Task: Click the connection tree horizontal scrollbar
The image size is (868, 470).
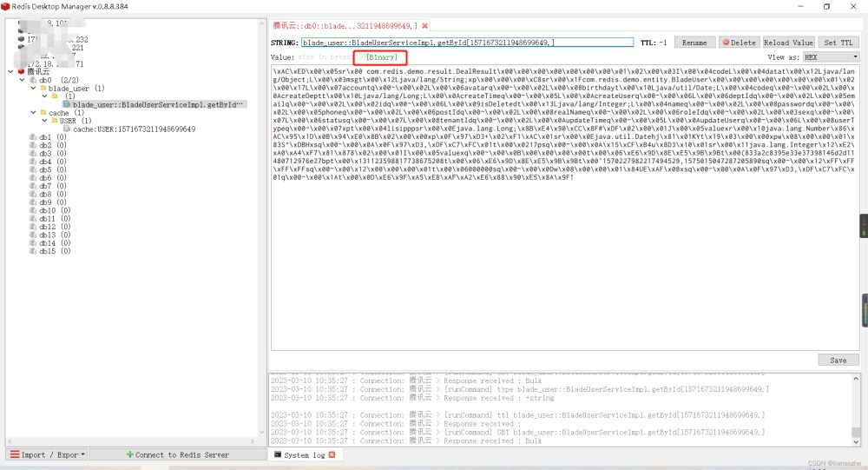Action: tap(131, 441)
